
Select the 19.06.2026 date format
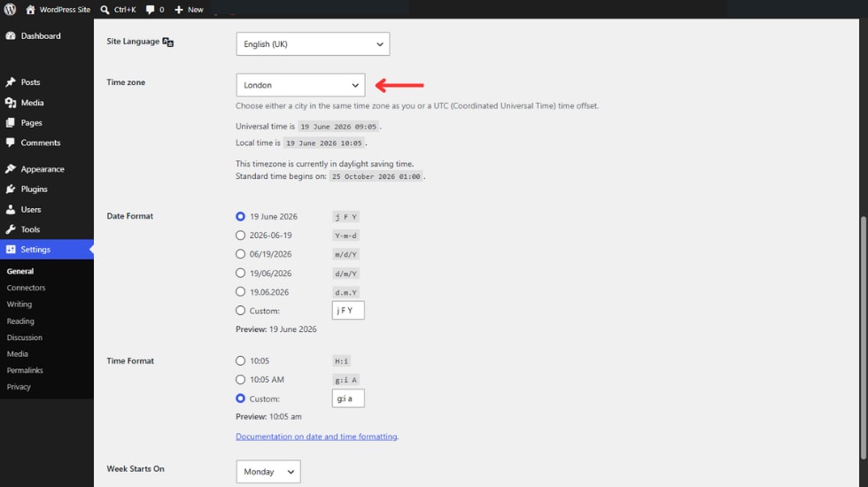(240, 291)
